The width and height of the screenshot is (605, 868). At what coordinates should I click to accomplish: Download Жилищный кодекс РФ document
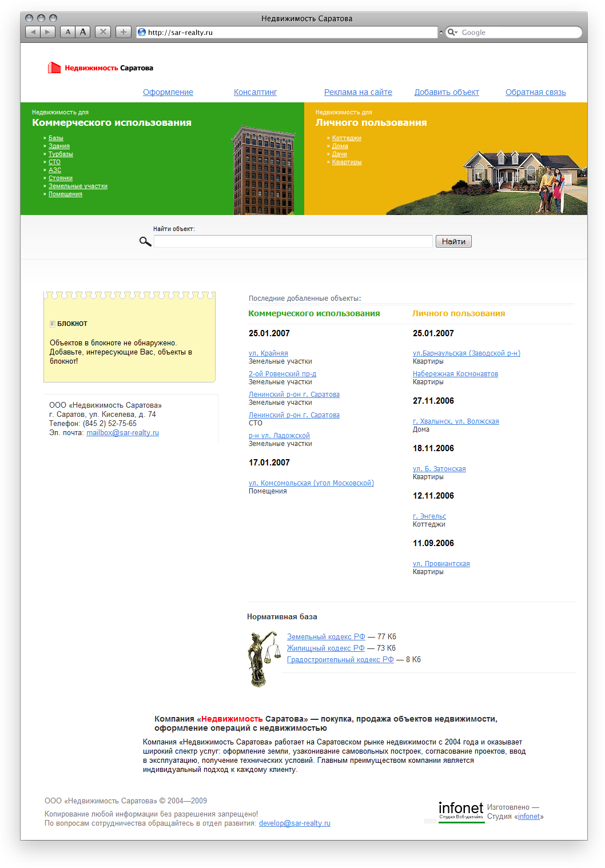(326, 648)
